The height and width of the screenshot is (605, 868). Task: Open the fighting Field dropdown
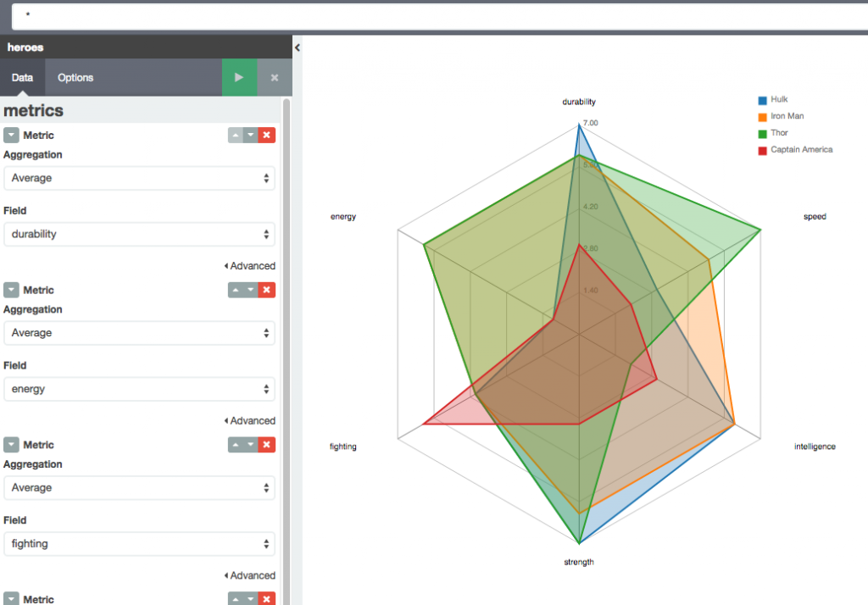point(140,544)
